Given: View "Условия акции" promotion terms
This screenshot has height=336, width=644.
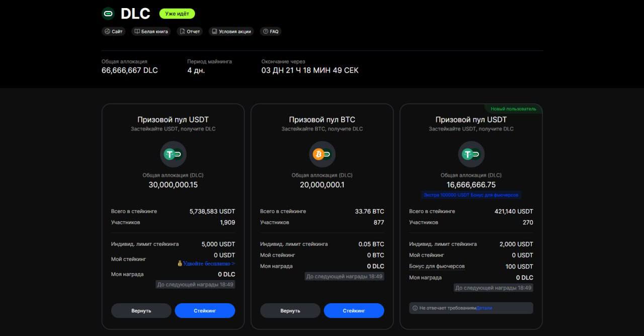Looking at the screenshot, I should pos(231,31).
